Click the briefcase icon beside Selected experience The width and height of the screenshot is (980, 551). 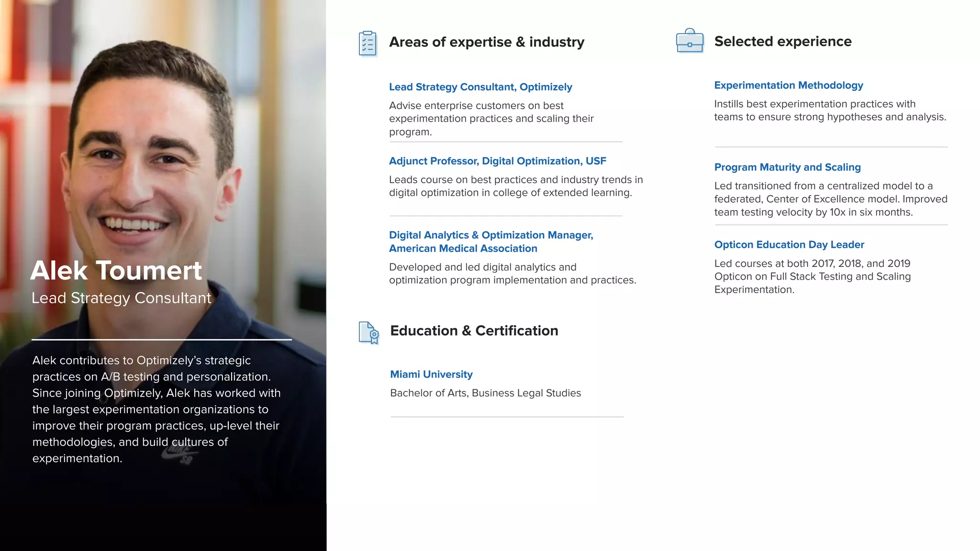click(x=690, y=41)
